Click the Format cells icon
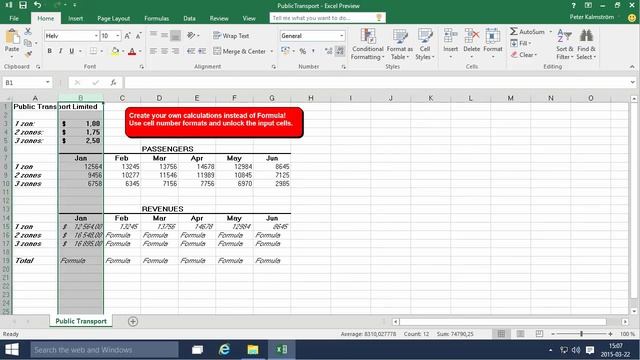Screen dimensions: 640x360 493,37
